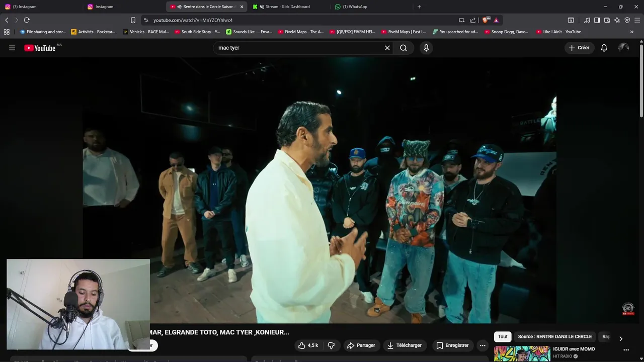Open the 'Vehicles - RAGE Mul...' bookmark
This screenshot has width=644, height=362.
pos(146,32)
